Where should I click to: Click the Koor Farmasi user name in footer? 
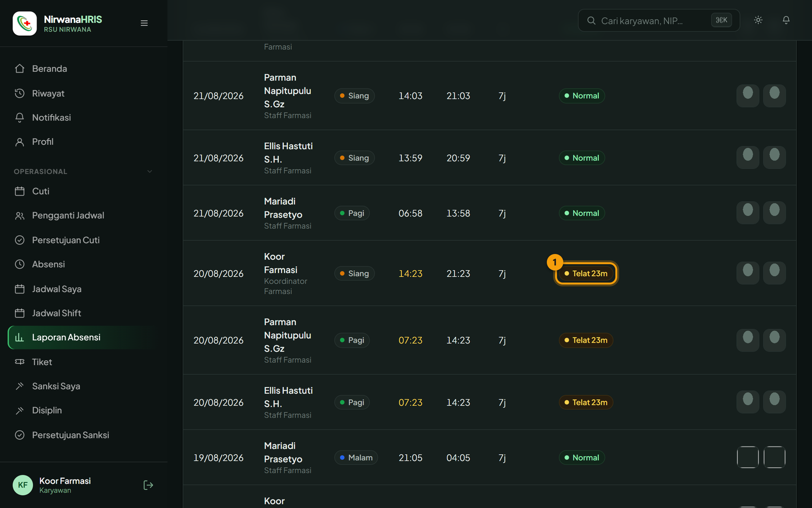point(65,481)
